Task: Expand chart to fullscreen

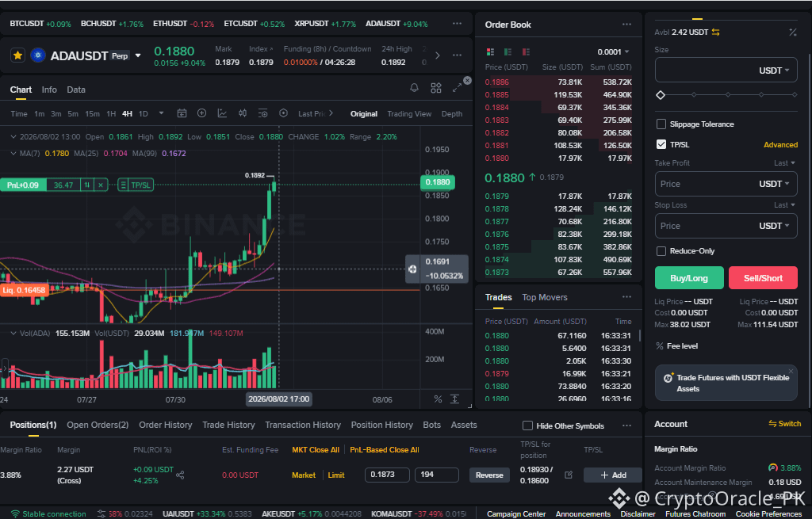Action: pyautogui.click(x=457, y=89)
